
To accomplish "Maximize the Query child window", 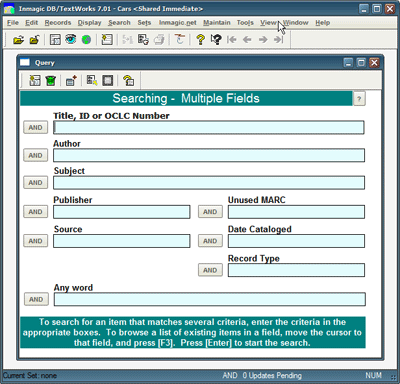I will coord(361,63).
